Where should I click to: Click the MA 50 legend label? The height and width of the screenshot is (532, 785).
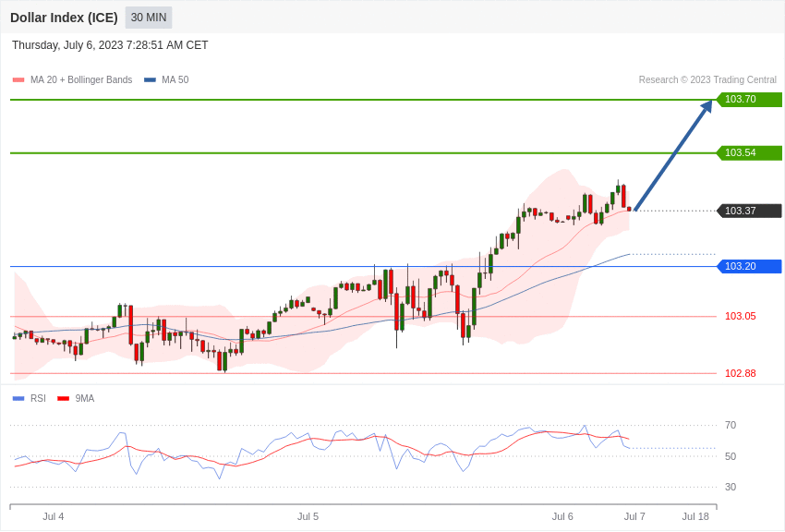coord(175,79)
